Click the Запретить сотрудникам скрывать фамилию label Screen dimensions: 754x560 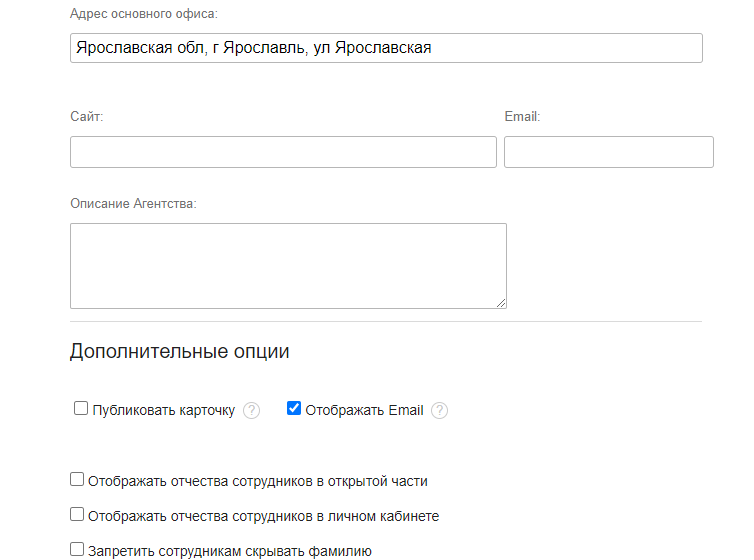coord(230,550)
